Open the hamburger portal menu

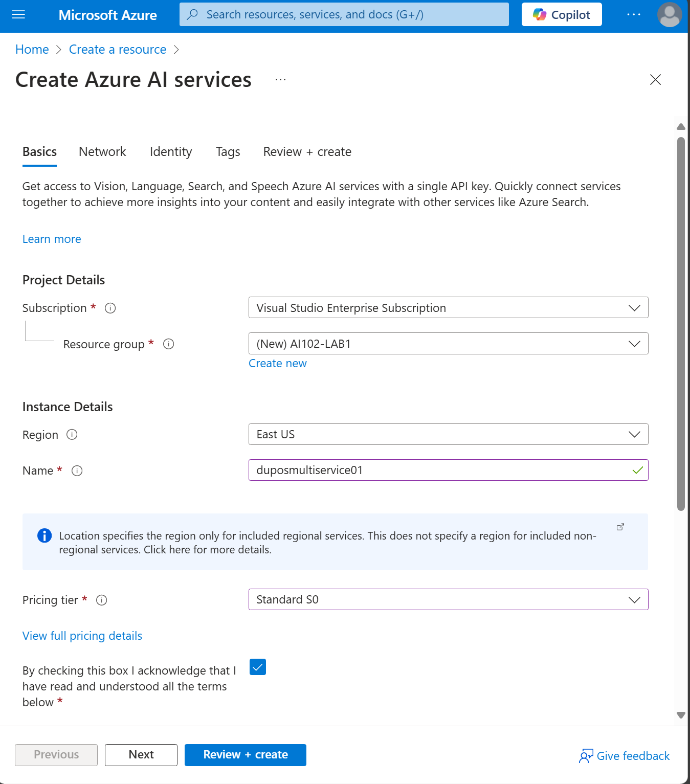(x=18, y=15)
